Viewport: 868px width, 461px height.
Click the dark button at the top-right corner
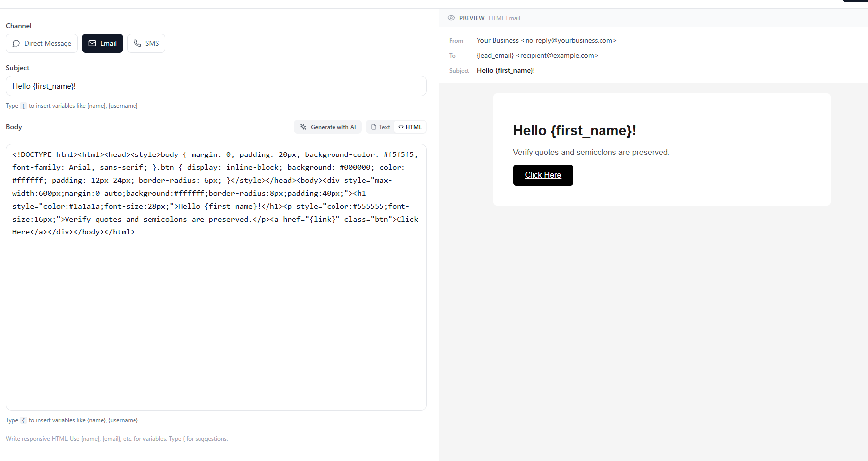coord(856,2)
